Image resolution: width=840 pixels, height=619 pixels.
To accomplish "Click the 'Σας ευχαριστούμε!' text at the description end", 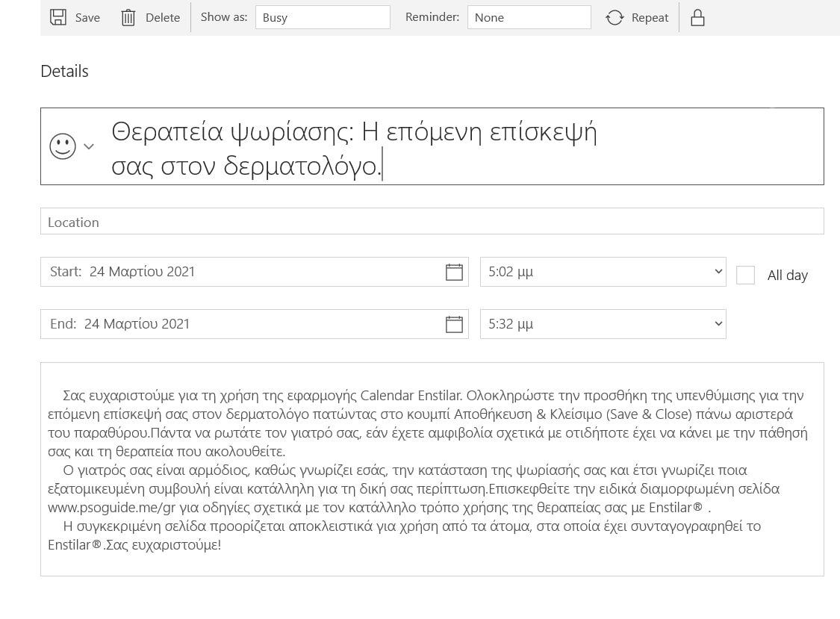I will click(x=164, y=545).
